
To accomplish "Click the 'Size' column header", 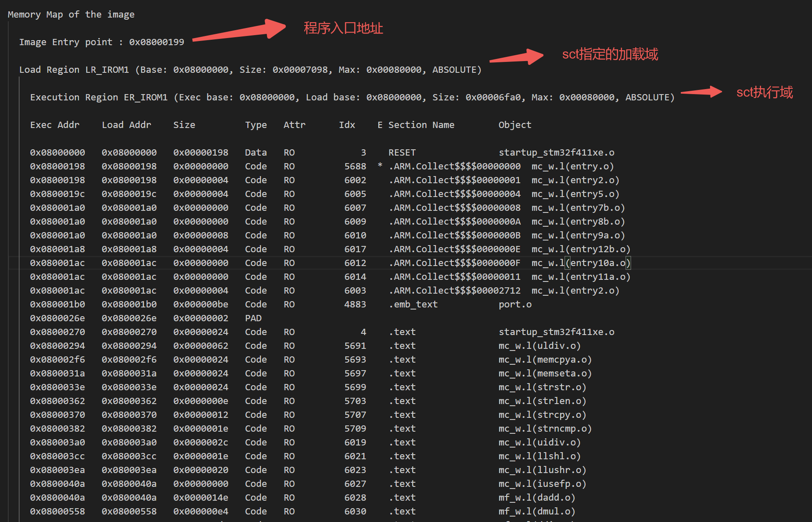I will [184, 125].
